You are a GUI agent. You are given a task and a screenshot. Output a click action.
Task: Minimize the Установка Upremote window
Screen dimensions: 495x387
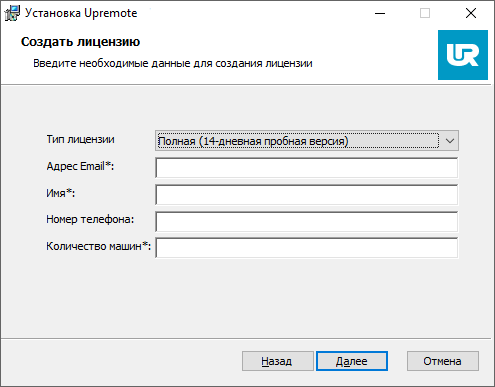click(380, 13)
